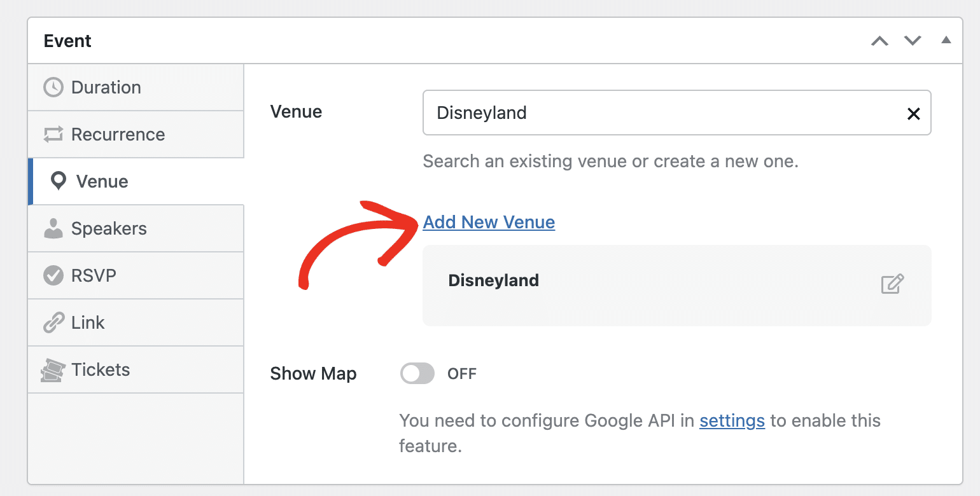Open the Link tab
Screen dimensions: 980x496
(136, 322)
